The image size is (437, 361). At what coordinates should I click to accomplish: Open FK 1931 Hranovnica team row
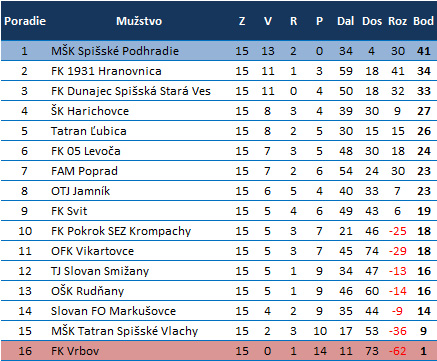pyautogui.click(x=219, y=71)
